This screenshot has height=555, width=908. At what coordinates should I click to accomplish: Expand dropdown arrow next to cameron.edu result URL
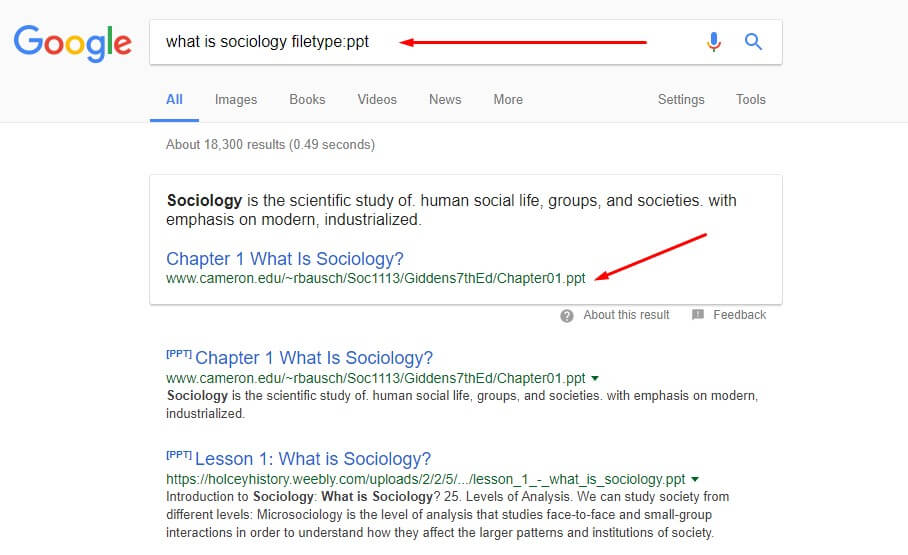(x=595, y=379)
